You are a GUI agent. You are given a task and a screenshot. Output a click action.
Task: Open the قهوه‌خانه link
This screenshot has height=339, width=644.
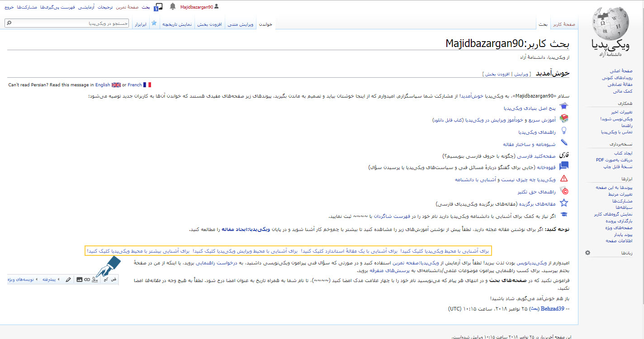pyautogui.click(x=546, y=167)
